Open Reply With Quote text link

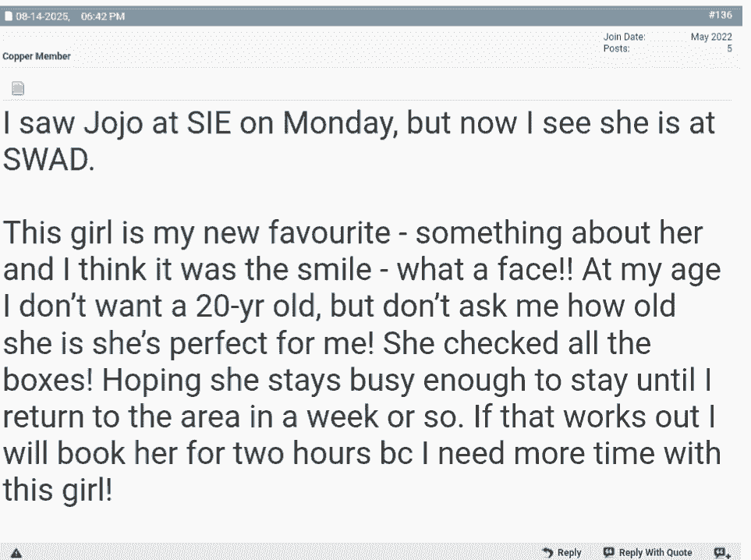pos(655,553)
